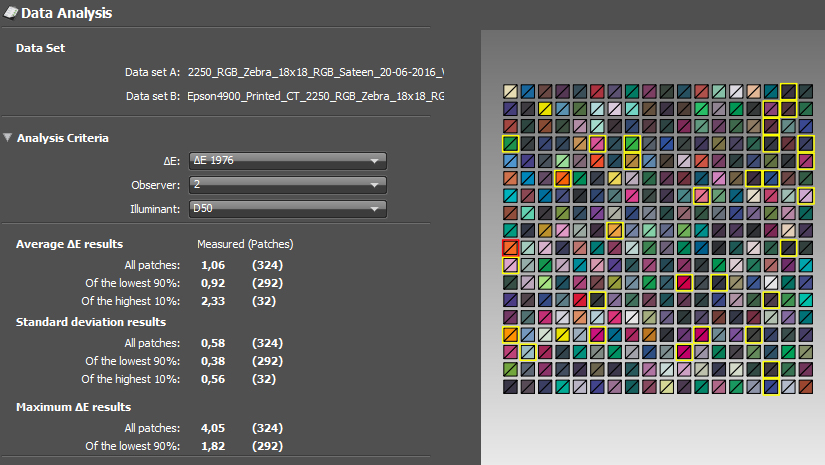Click the Data Analysis panel icon
Image resolution: width=825 pixels, height=465 pixels.
coord(11,13)
